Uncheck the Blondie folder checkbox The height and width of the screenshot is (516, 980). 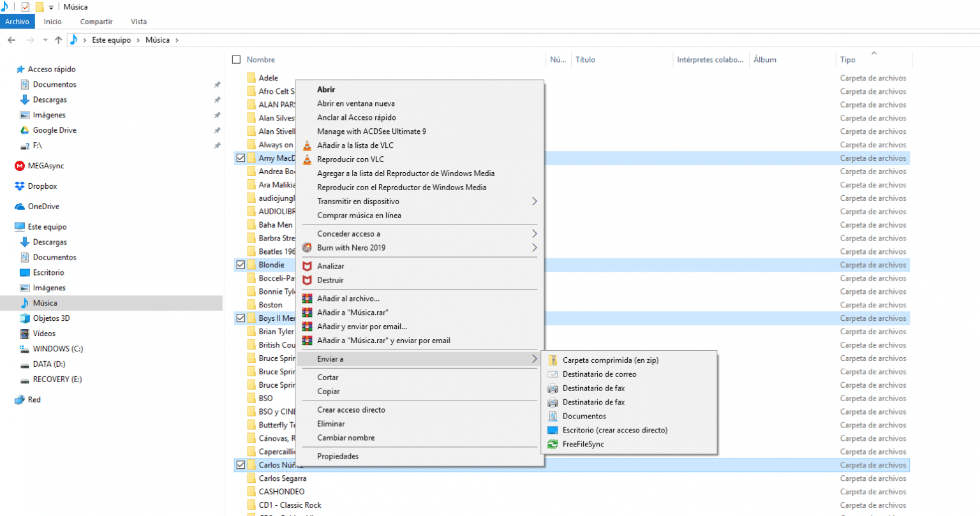pyautogui.click(x=241, y=265)
